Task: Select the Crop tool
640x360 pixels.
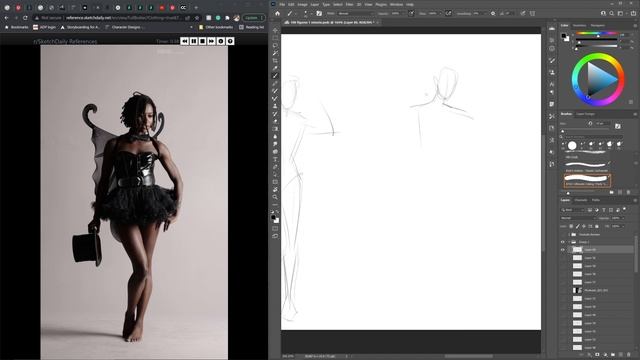Action: (x=275, y=60)
